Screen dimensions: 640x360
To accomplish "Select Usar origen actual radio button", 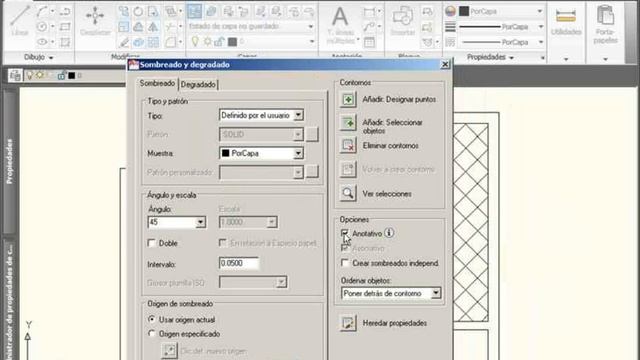I will (152, 319).
